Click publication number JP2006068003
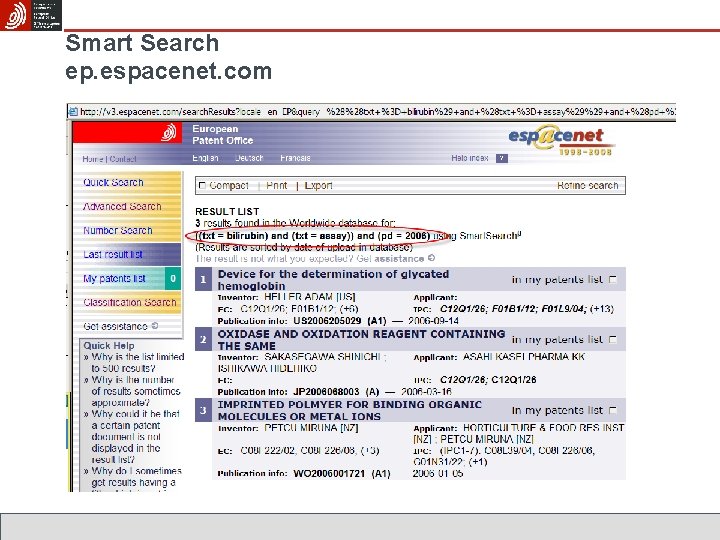This screenshot has width=720, height=540. [326, 392]
